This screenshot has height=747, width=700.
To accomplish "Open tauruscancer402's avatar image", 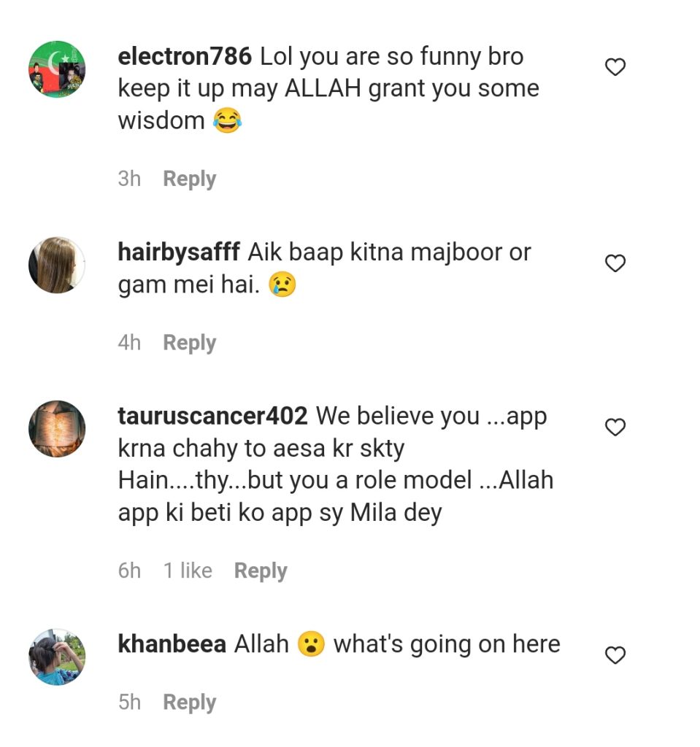I will click(57, 429).
